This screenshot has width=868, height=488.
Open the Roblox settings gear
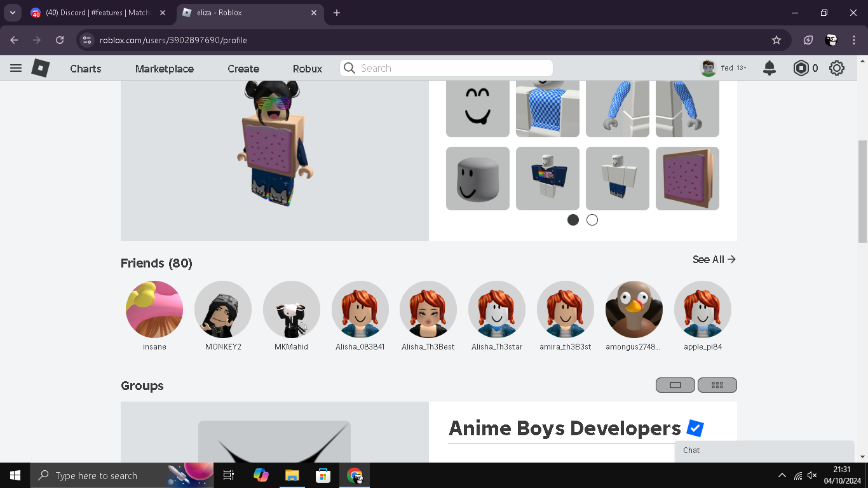837,68
